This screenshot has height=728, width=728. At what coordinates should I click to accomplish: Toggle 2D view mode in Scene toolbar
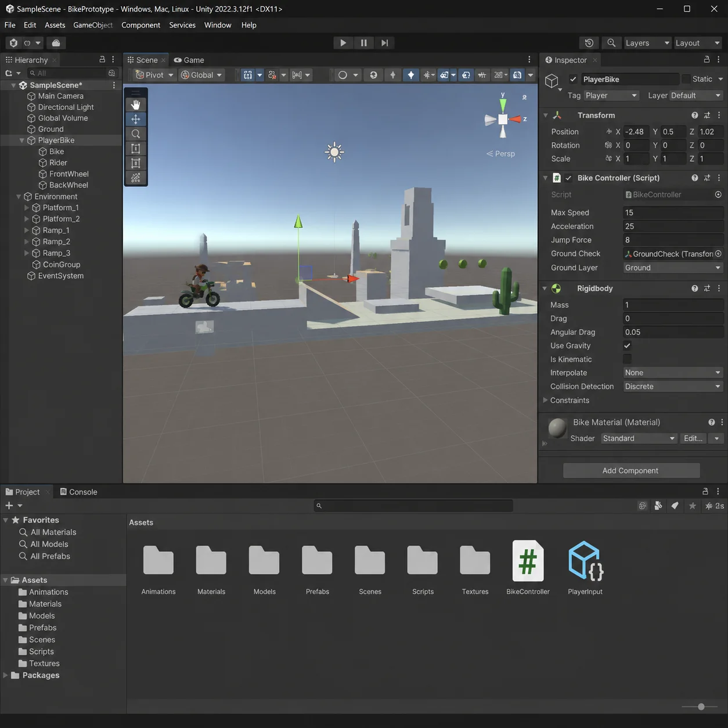(373, 75)
